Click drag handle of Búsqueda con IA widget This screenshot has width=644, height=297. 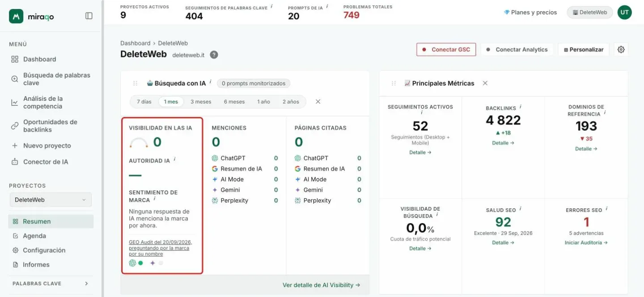coord(135,83)
